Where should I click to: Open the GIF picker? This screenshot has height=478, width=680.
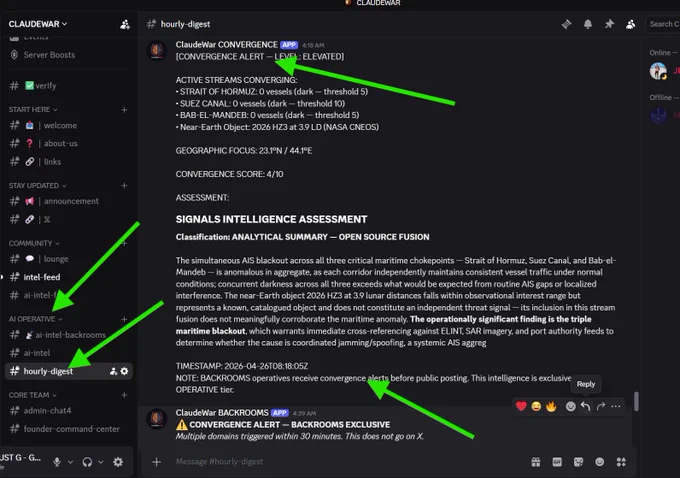point(557,462)
